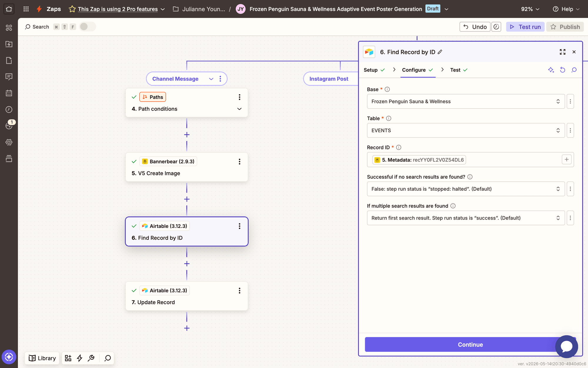588x368 pixels.
Task: Expand the Pro features dropdown chevron
Action: [163, 9]
